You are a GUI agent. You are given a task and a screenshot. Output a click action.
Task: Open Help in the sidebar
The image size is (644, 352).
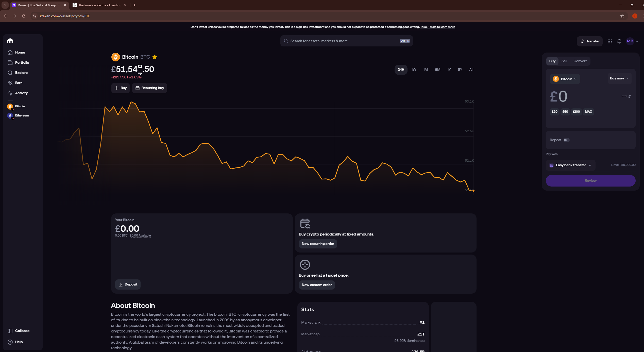point(15,342)
